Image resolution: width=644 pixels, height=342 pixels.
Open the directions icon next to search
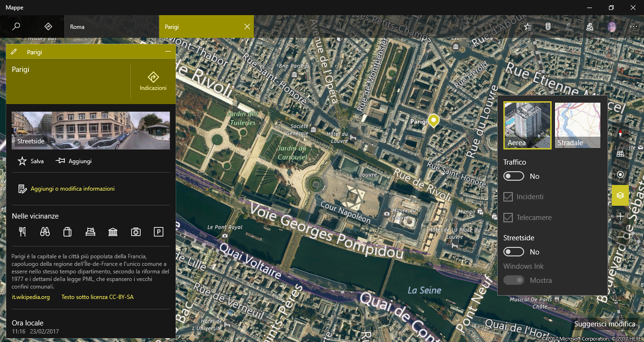pyautogui.click(x=48, y=26)
